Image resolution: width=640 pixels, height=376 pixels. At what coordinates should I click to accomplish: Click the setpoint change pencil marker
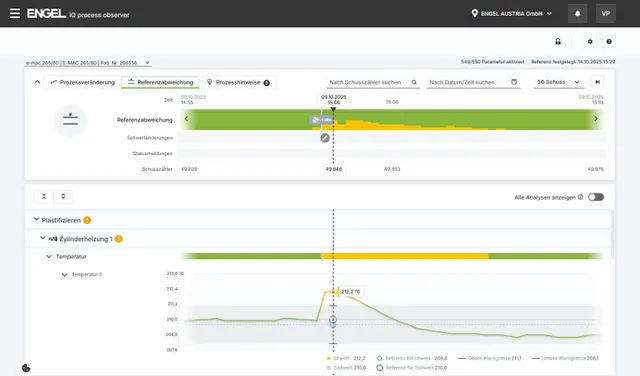[x=325, y=138]
